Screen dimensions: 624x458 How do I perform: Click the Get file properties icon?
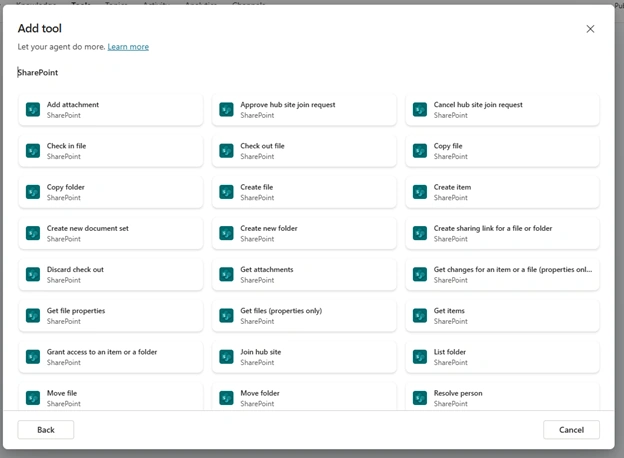33,316
